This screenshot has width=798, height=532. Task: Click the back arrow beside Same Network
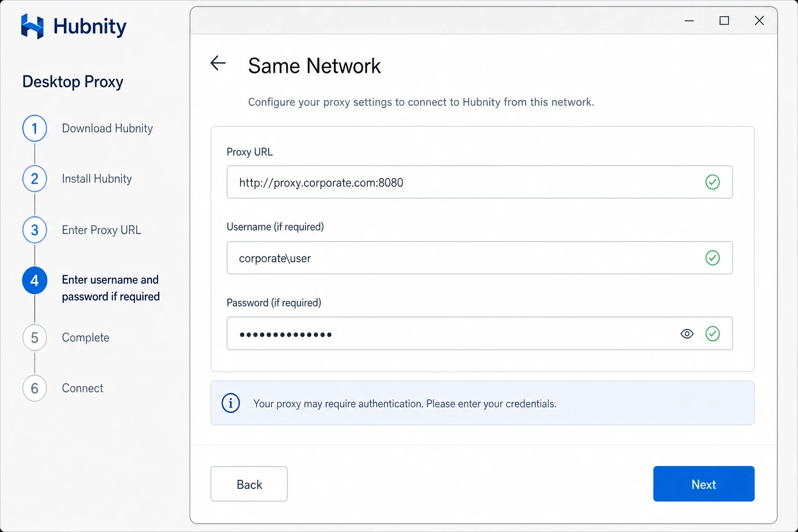point(218,63)
